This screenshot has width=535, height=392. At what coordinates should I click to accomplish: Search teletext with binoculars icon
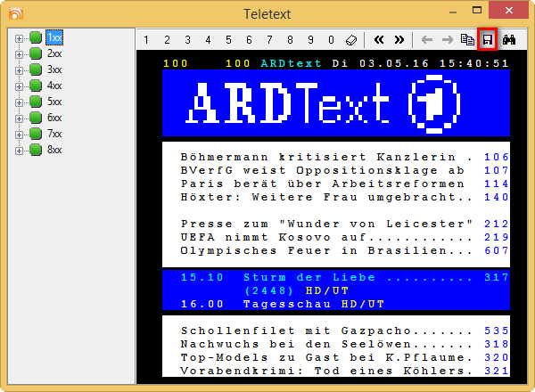[x=509, y=40]
